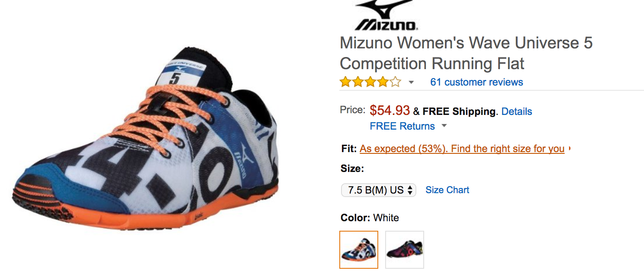Screen dimensions: 644x280
Task: Click the Fit: As expected (53%) link
Action: click(462, 149)
